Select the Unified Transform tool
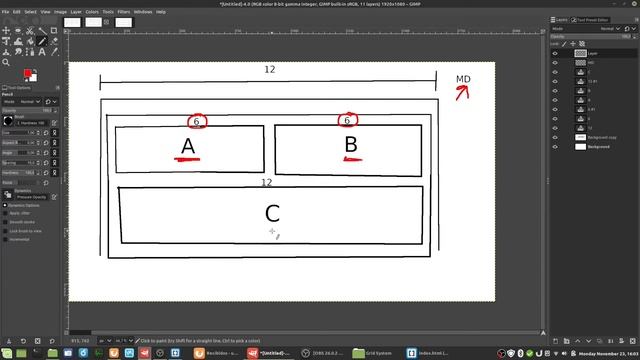 point(6,41)
